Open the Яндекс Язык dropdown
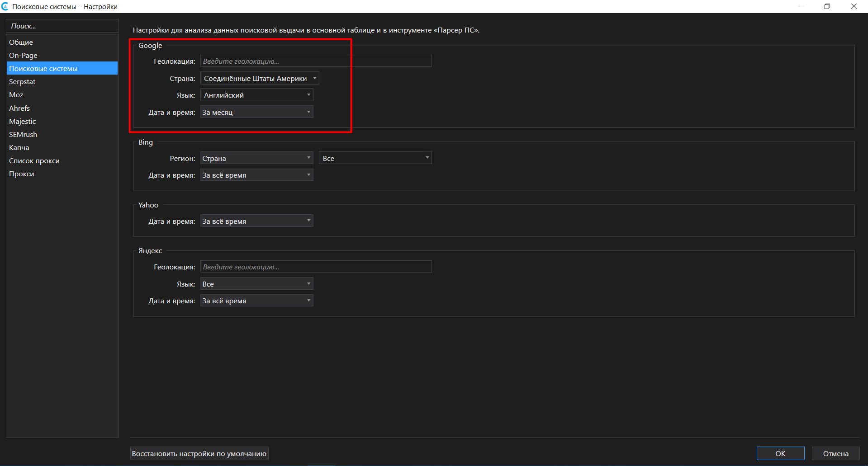The height and width of the screenshot is (466, 868). 256,284
